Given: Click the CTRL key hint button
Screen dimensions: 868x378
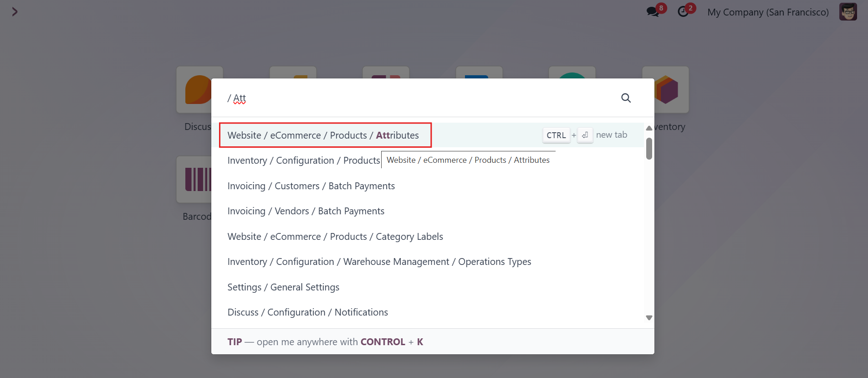Looking at the screenshot, I should [556, 135].
